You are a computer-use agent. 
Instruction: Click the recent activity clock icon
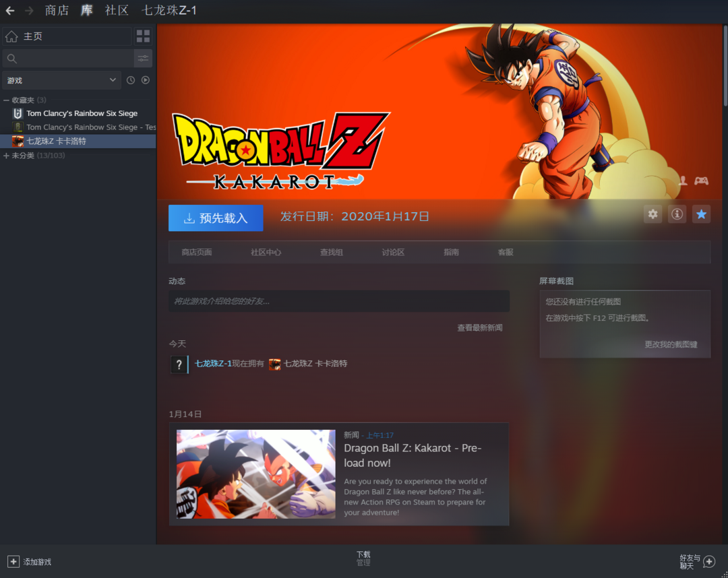click(x=131, y=80)
